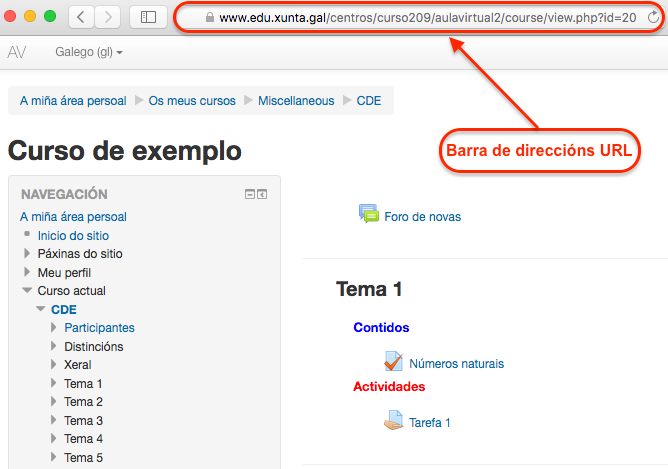Expand Xeral tree node
This screenshot has height=469, width=668.
pyautogui.click(x=54, y=364)
